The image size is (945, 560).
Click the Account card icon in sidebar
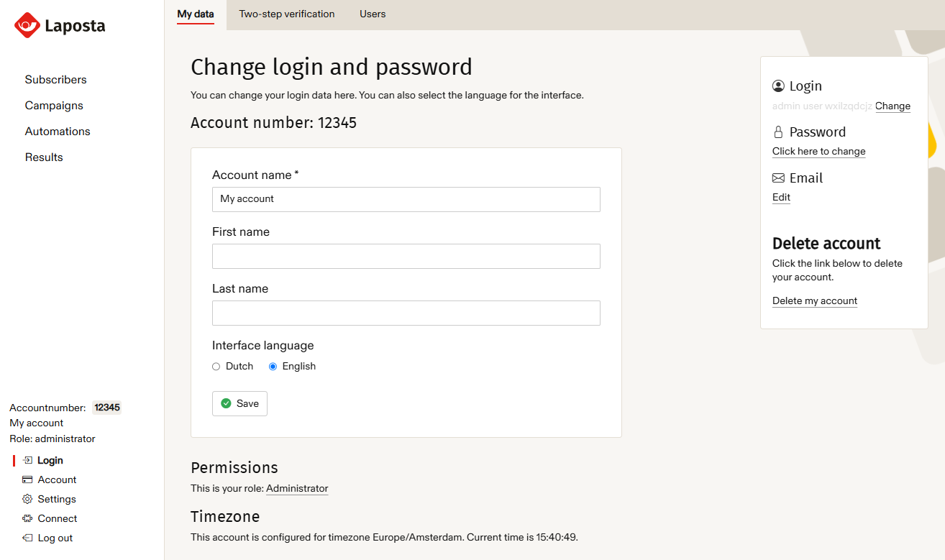coord(27,479)
